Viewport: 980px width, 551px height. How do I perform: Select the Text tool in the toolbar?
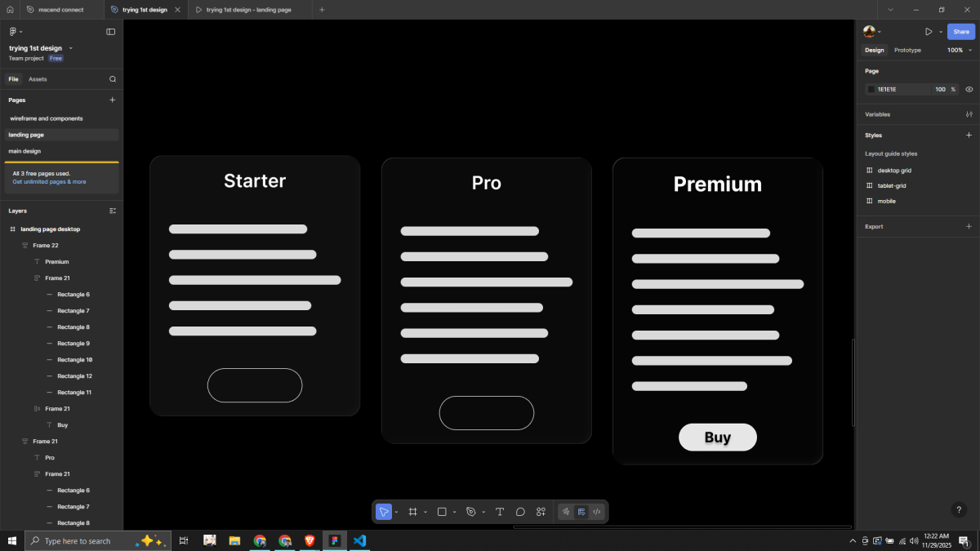(500, 512)
